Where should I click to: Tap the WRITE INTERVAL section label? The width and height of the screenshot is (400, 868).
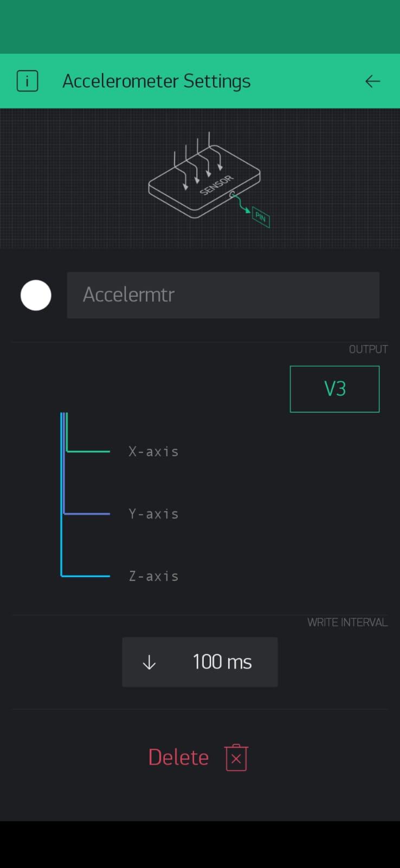[347, 622]
